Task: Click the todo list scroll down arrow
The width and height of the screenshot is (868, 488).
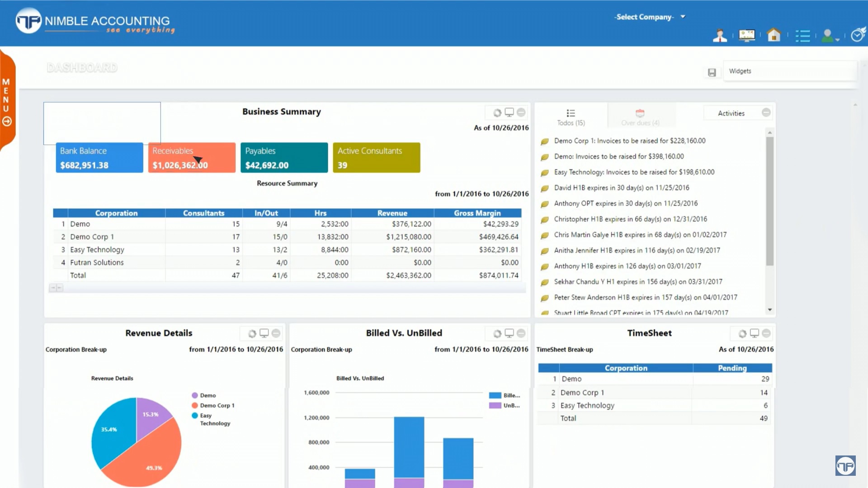Action: (x=770, y=310)
